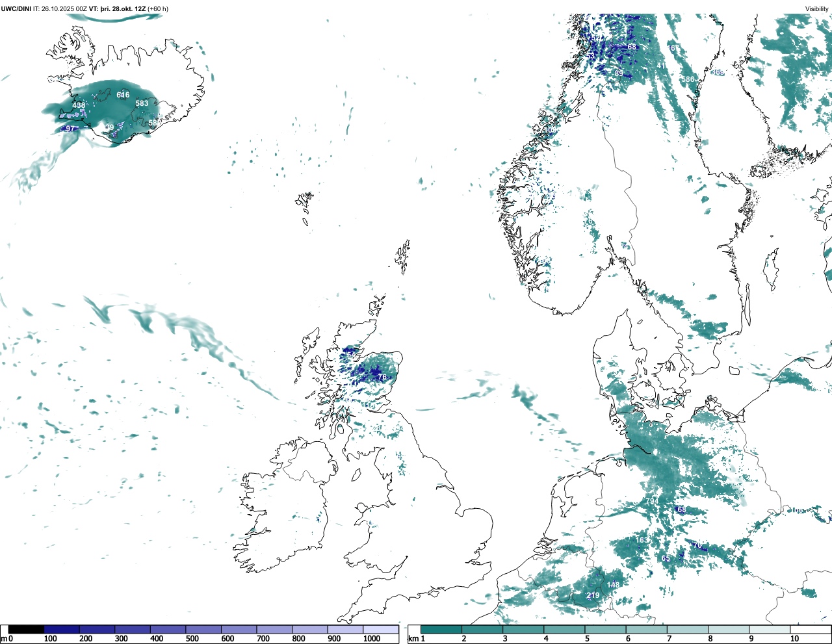The height and width of the screenshot is (644, 832).
Task: Click the '(+60 h)' forecast offset text
Action: point(158,8)
